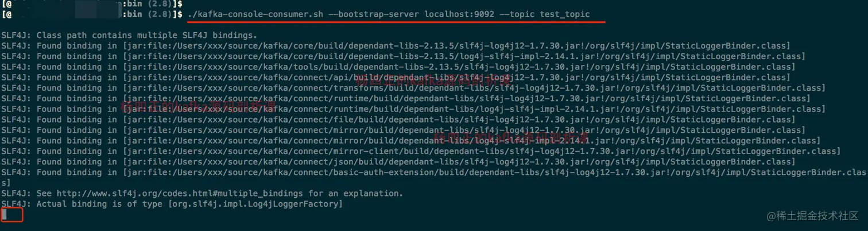The image size is (868, 231).
Task: Click the kafka/core log4j-slf4j-impl-2.14.1.jar binding line
Action: pyautogui.click(x=403, y=56)
